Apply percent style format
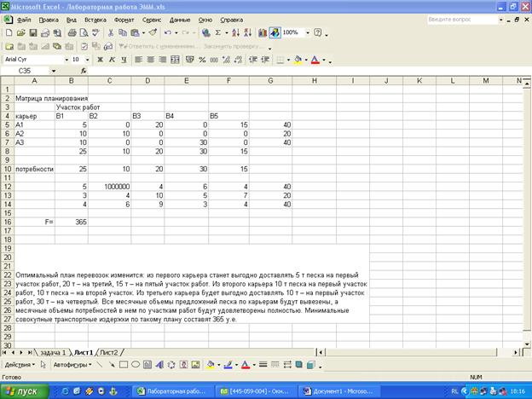Viewport: 532px width, 399px height. coord(202,60)
